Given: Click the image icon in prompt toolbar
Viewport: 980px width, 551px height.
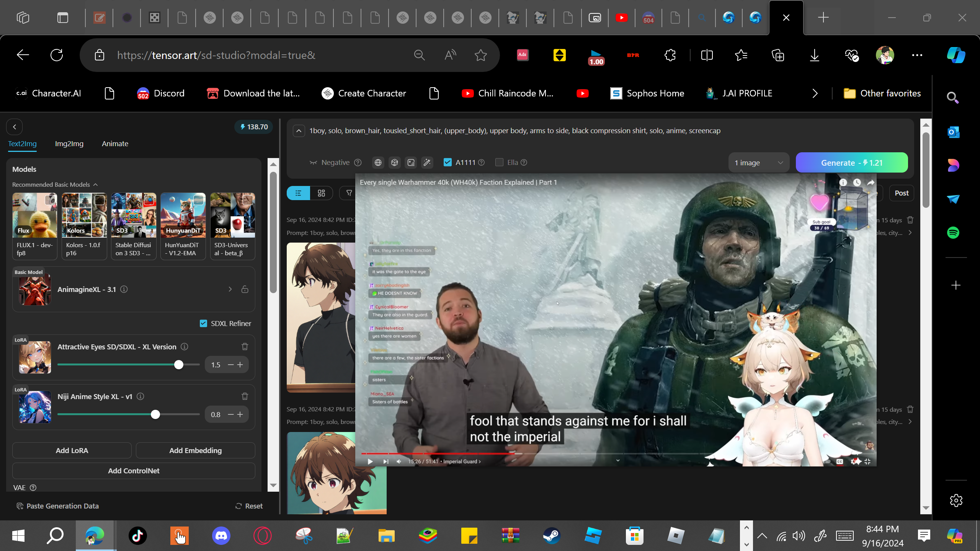Looking at the screenshot, I should (x=411, y=163).
